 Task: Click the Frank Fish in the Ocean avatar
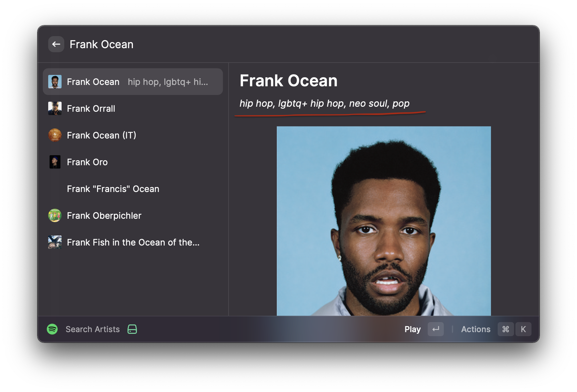55,242
